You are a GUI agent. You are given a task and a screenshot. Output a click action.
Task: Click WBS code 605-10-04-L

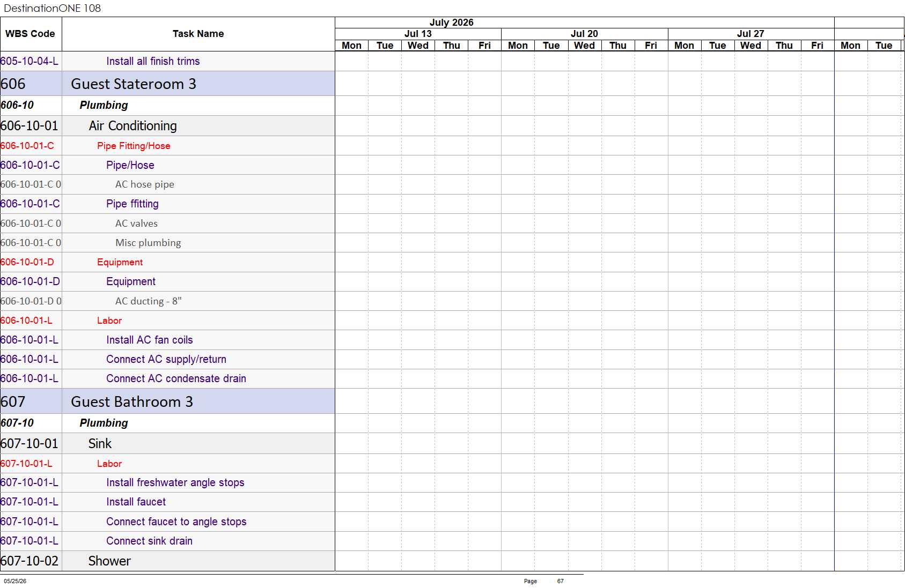(x=30, y=61)
